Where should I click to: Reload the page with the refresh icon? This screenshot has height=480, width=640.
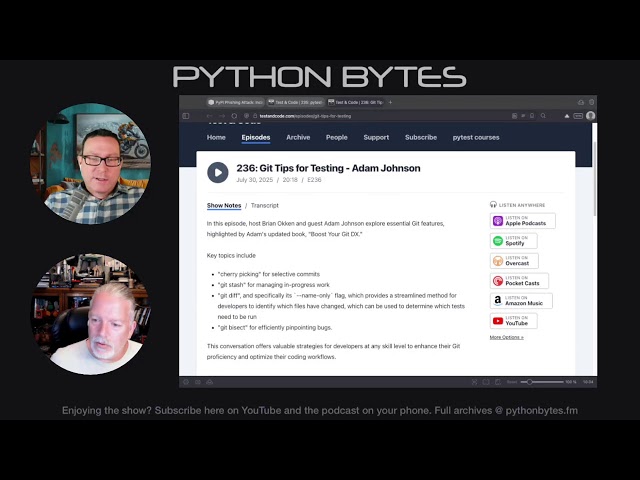[234, 116]
